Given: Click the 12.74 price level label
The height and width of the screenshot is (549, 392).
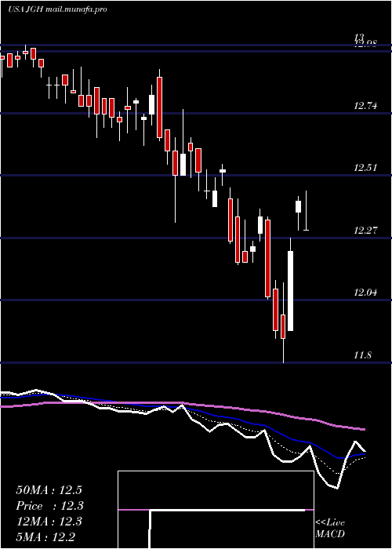Looking at the screenshot, I should (365, 105).
